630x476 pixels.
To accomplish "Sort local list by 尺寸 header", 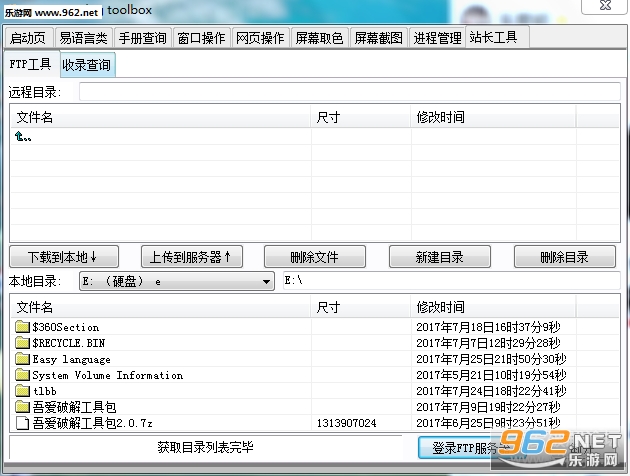I will click(x=361, y=307).
